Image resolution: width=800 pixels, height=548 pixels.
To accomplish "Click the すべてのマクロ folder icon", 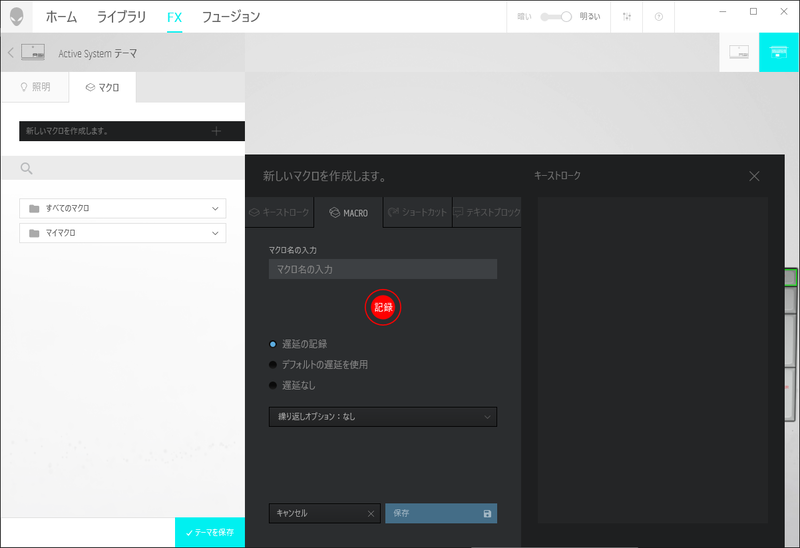I will click(34, 208).
